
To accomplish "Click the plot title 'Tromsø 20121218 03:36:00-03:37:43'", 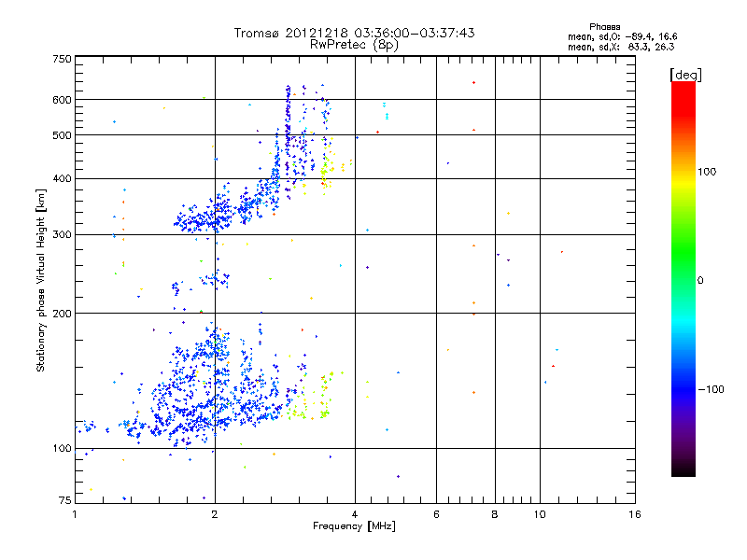I will (x=354, y=33).
